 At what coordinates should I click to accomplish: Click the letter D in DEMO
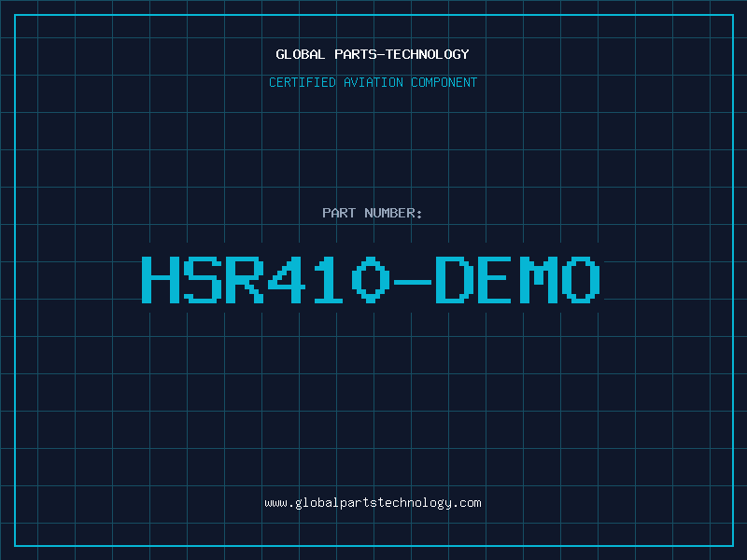(x=457, y=279)
